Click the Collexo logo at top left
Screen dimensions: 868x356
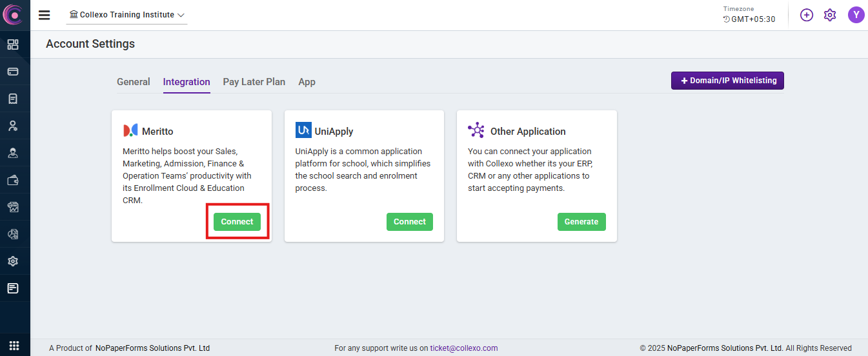pyautogui.click(x=13, y=14)
